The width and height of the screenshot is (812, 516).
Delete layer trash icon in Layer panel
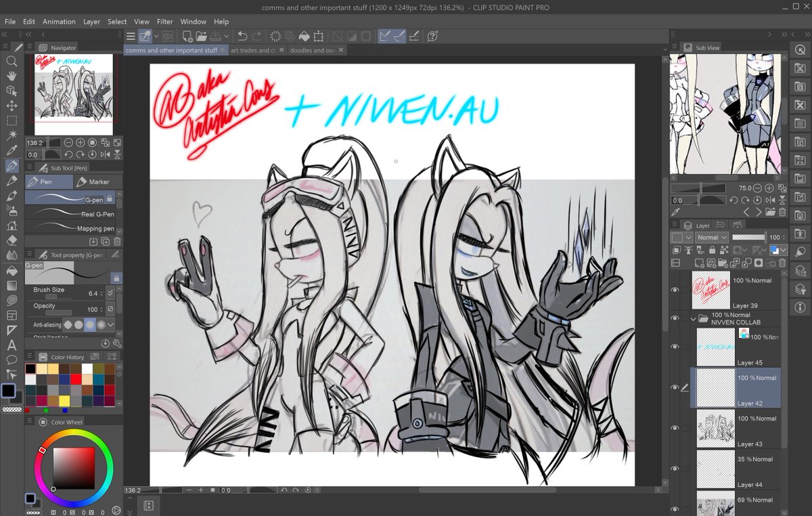click(782, 263)
